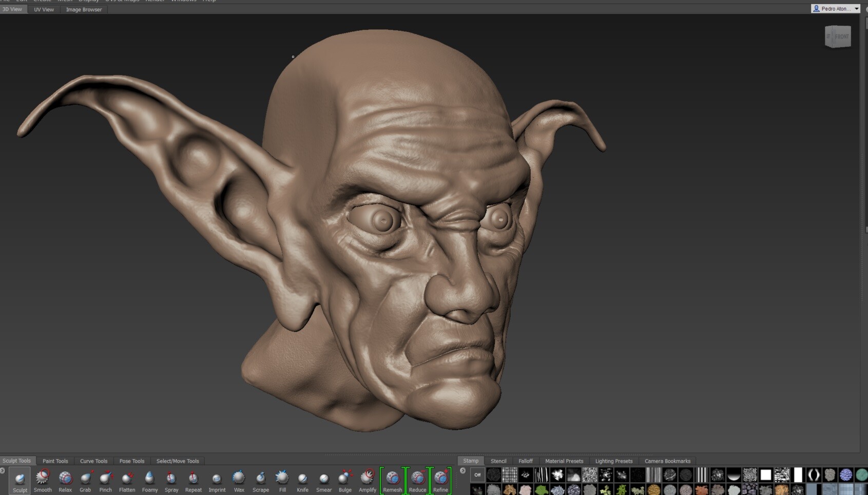Go to the Paint Tools tab

tap(55, 461)
